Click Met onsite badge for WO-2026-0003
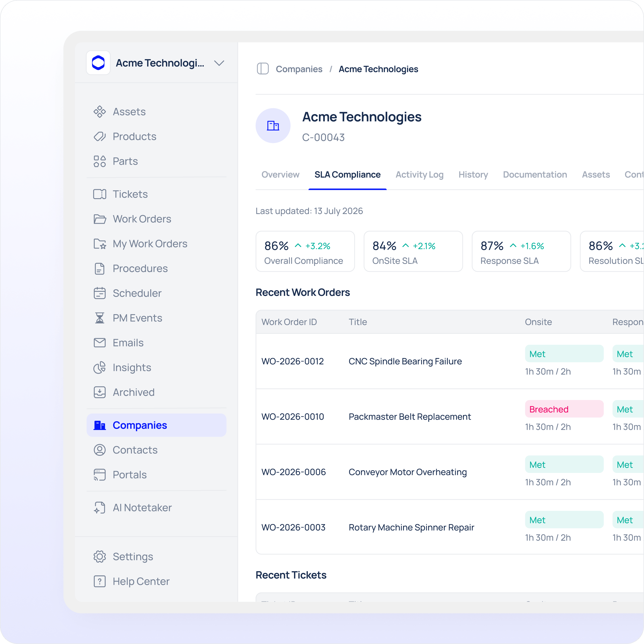The image size is (644, 644). (564, 520)
